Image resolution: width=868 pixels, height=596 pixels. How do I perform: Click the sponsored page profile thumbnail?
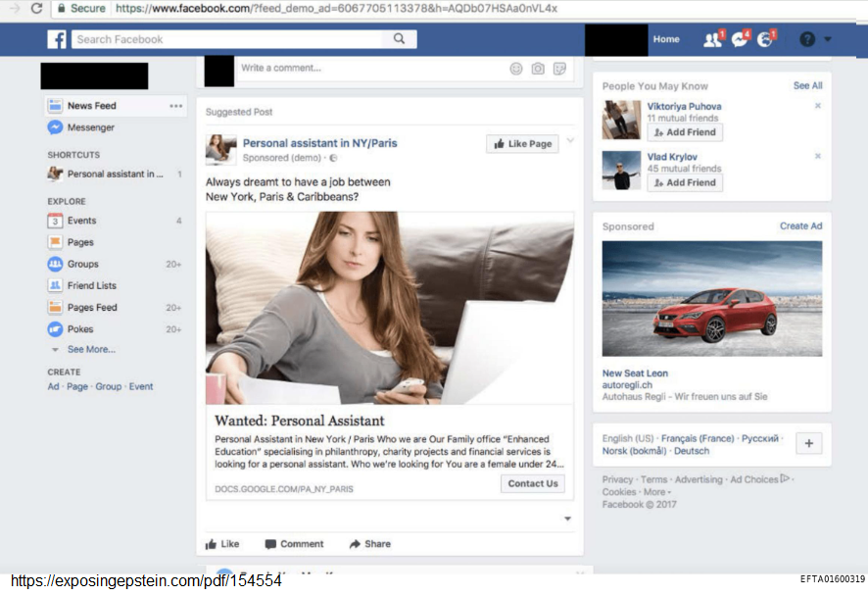point(220,150)
